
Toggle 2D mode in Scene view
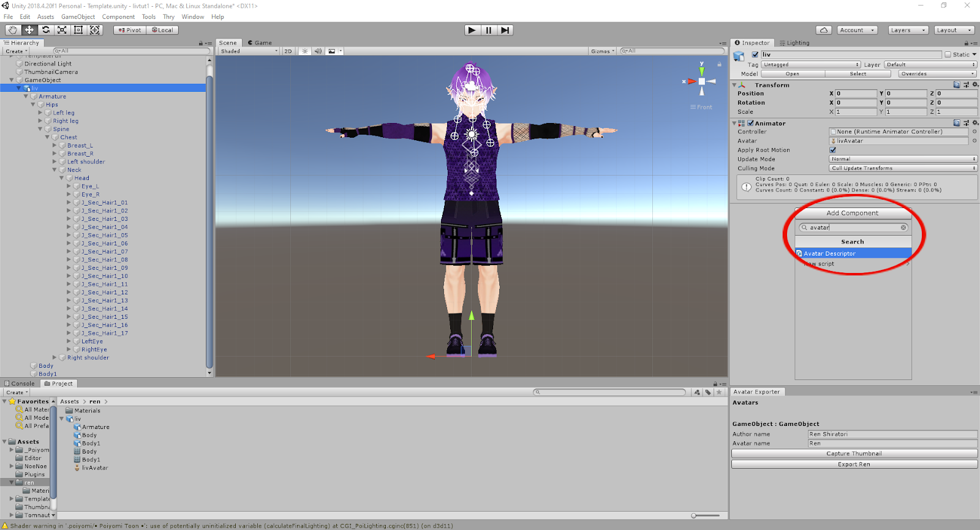tap(288, 51)
